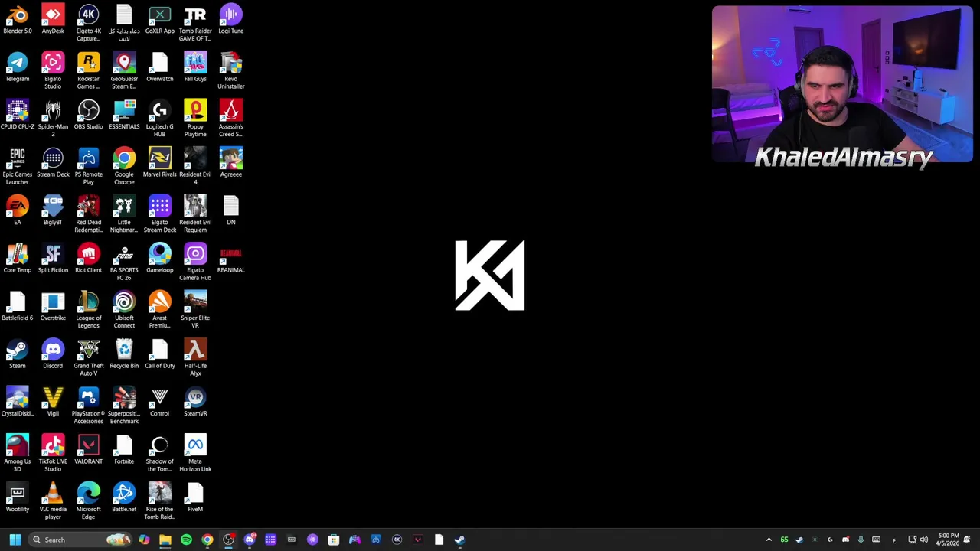Select the Resident Evil 4 desktop icon
This screenshot has width=980, height=551.
tap(195, 166)
